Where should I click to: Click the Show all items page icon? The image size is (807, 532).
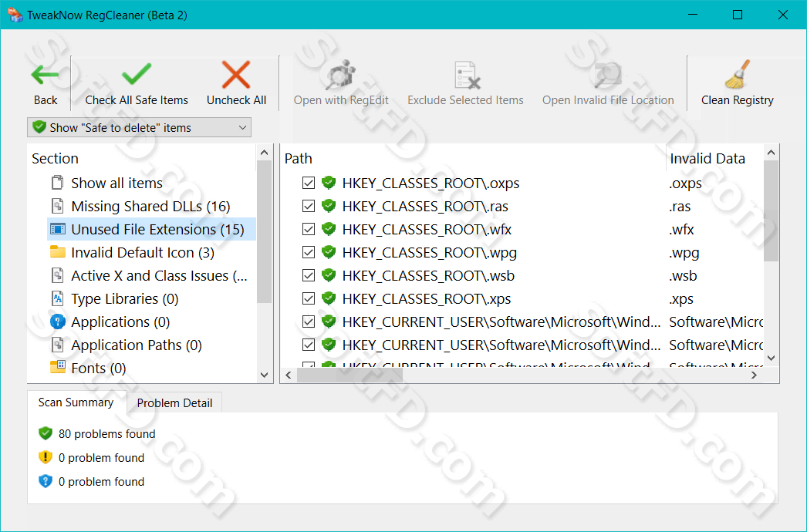pos(58,183)
